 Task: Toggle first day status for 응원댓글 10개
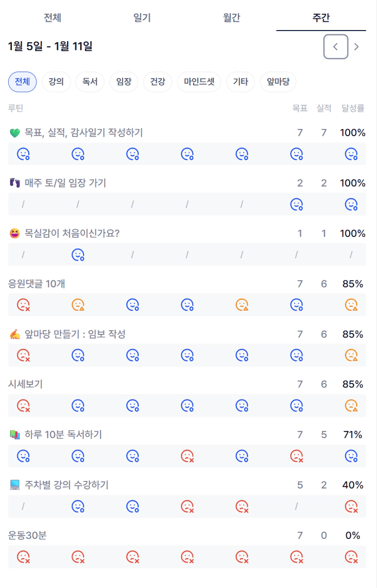(x=23, y=304)
